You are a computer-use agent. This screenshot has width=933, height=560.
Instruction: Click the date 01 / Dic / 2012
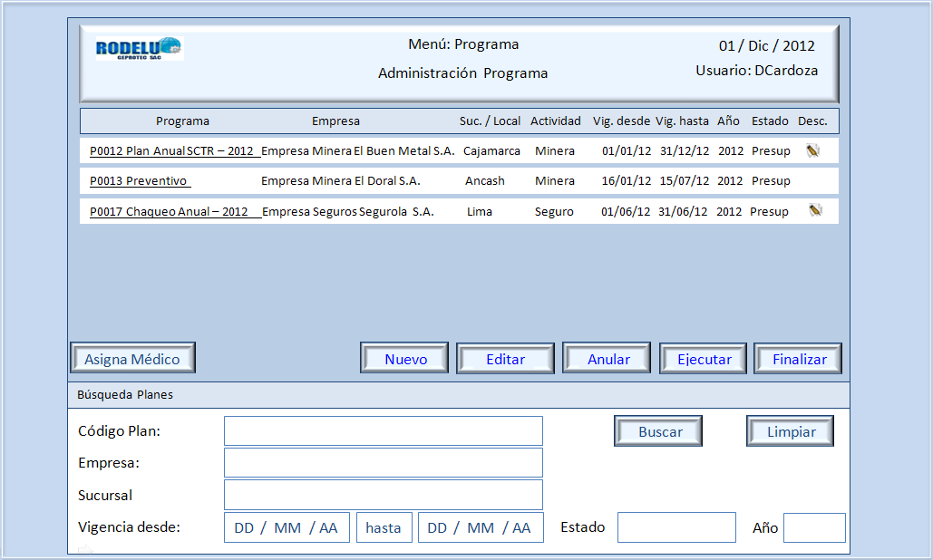(x=767, y=46)
